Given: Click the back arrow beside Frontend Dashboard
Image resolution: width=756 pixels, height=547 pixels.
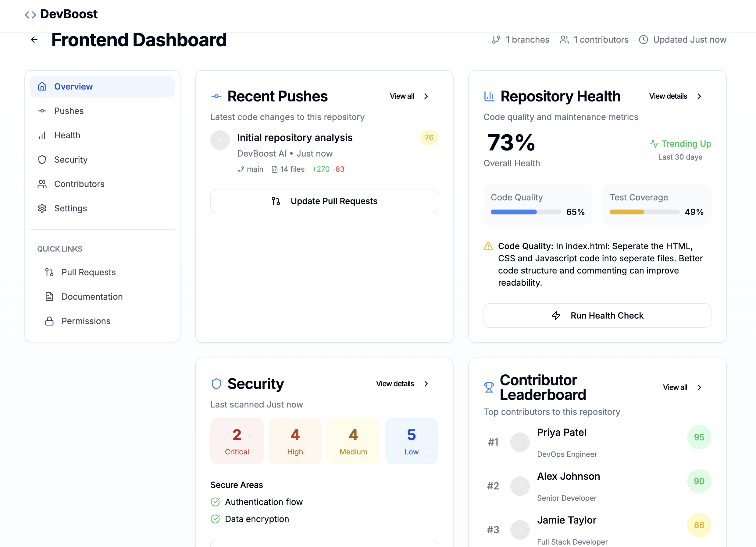Looking at the screenshot, I should click(34, 40).
